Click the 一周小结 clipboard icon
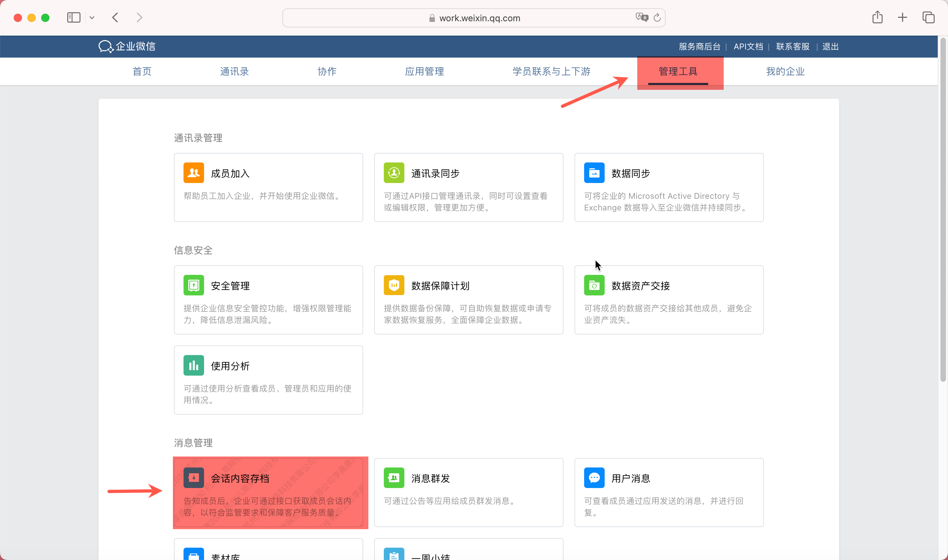 coord(394,554)
